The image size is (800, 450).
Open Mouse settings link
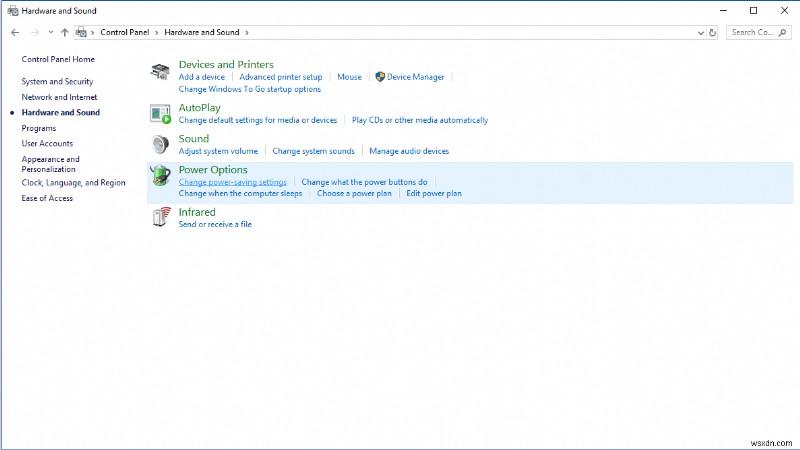pyautogui.click(x=349, y=77)
